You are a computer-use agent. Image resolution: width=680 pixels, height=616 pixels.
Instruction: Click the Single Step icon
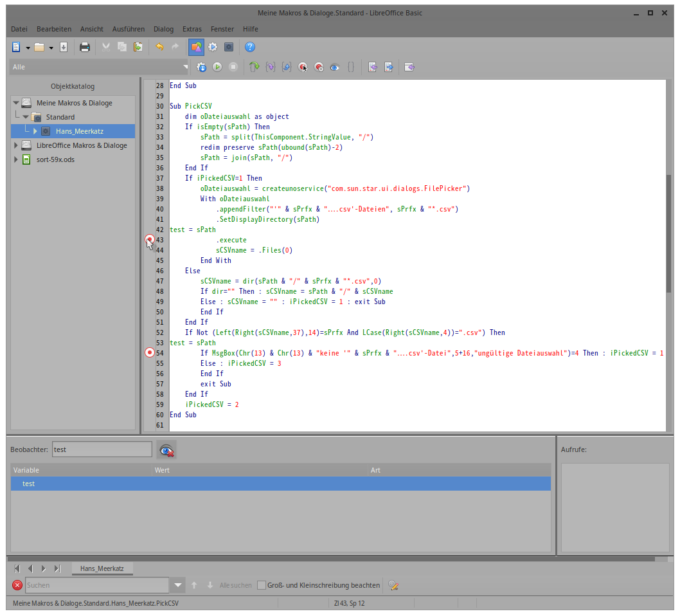point(271,68)
